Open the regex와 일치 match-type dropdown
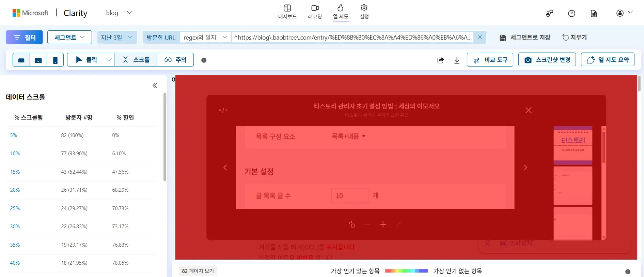The height and width of the screenshot is (277, 644). 205,37
